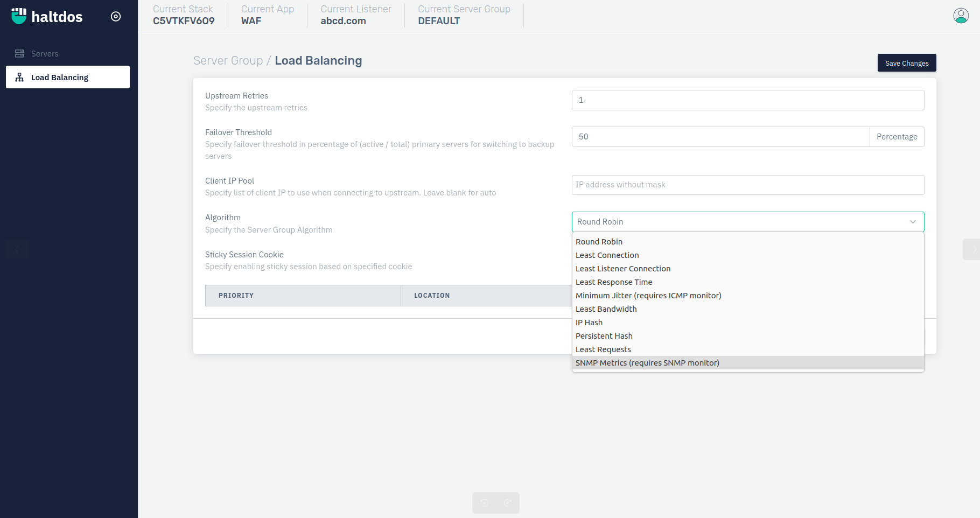980x518 pixels.
Task: Choose SNMP Metrics (requires SNMP monitor)
Action: (x=748, y=363)
